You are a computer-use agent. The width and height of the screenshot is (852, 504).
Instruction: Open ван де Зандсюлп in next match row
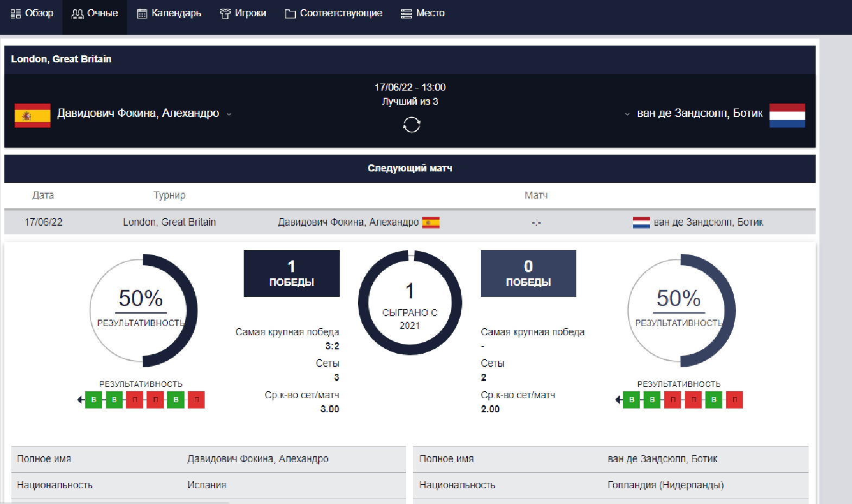click(x=709, y=222)
